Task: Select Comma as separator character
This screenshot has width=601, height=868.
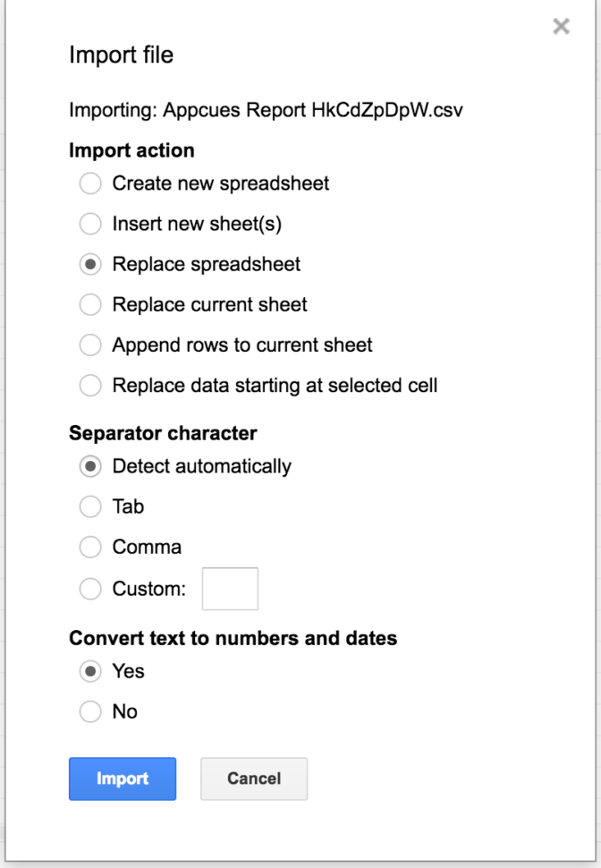Action: (x=89, y=547)
